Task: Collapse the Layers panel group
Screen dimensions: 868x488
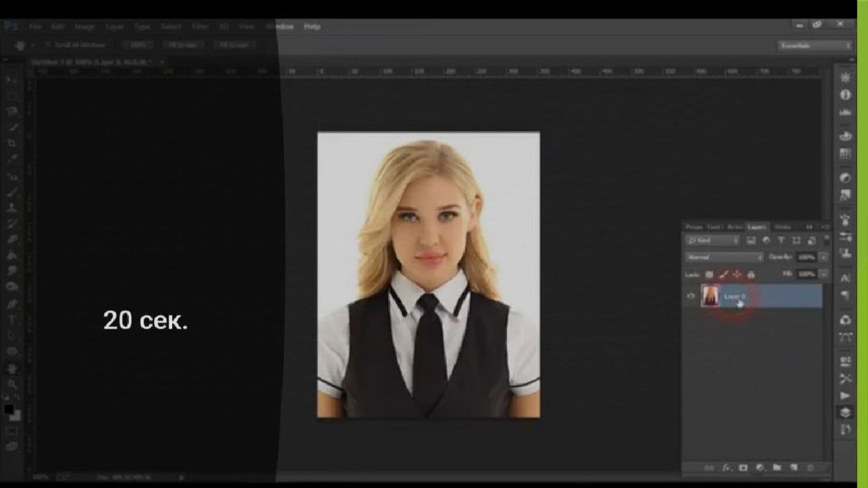Action: 810,227
